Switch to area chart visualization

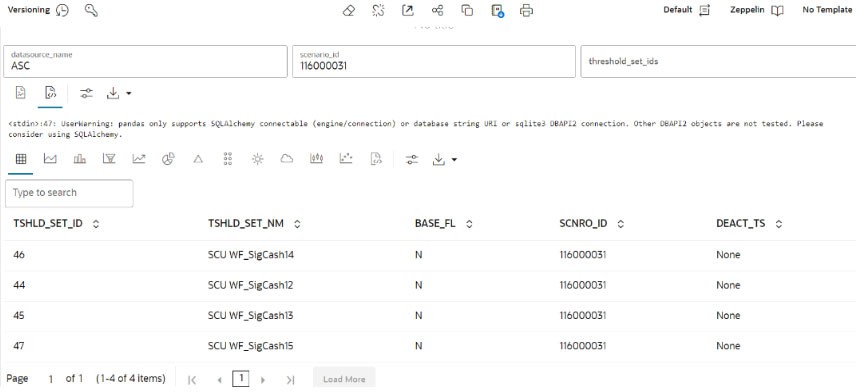pyautogui.click(x=50, y=159)
